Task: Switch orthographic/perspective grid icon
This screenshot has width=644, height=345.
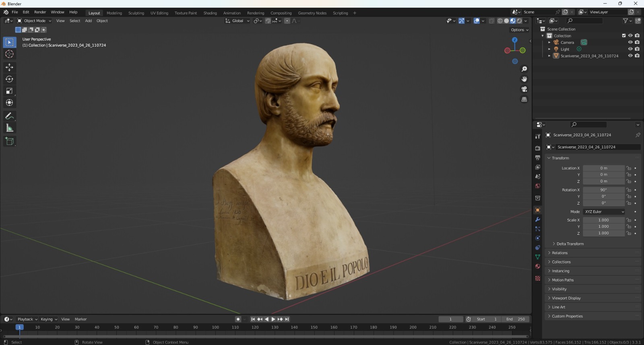Action: pyautogui.click(x=524, y=99)
